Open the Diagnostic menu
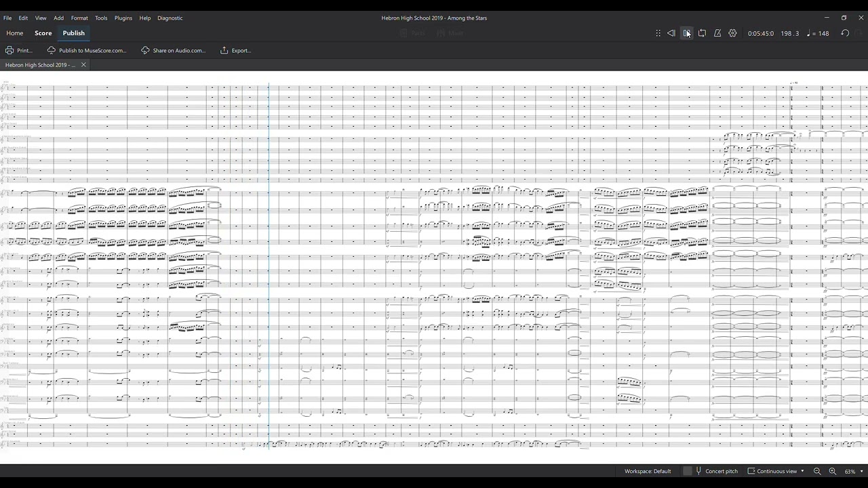The width and height of the screenshot is (868, 488). [170, 18]
